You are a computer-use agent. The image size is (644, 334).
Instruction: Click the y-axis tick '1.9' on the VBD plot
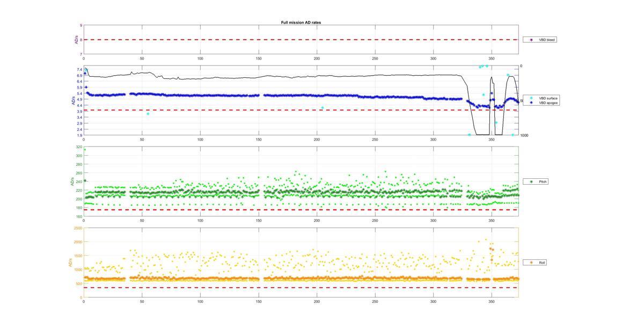coord(79,135)
